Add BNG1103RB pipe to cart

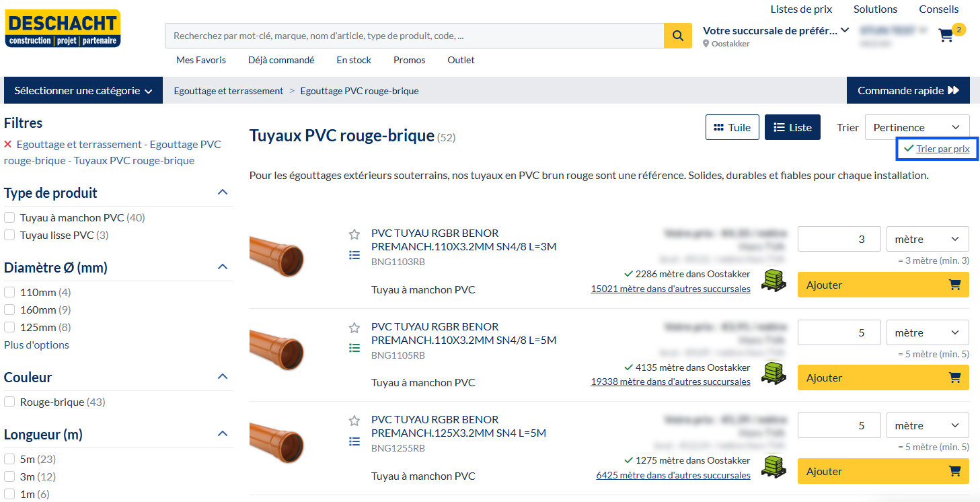point(883,285)
